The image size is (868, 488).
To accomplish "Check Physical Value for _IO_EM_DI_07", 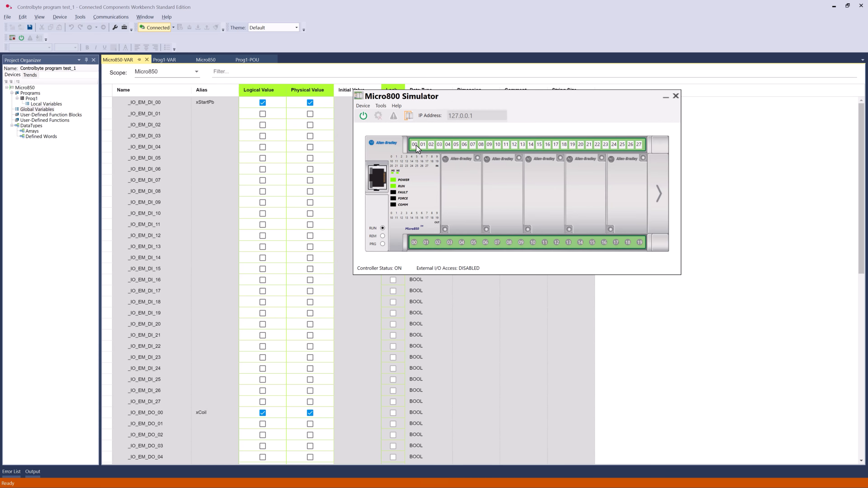I will click(310, 180).
